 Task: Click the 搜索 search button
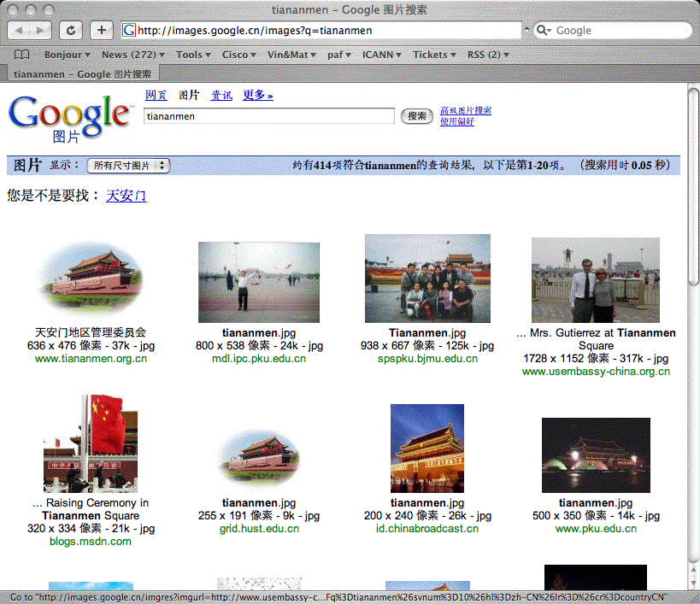click(417, 116)
